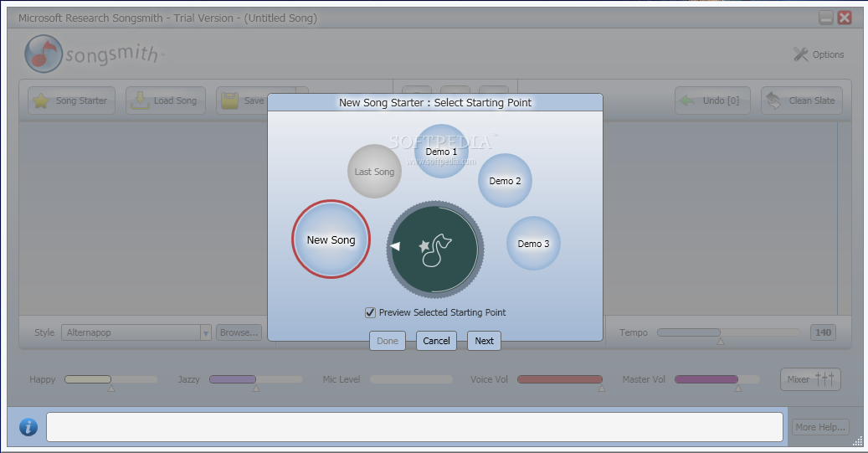
Task: Click Next in the song starter dialog
Action: click(x=484, y=341)
